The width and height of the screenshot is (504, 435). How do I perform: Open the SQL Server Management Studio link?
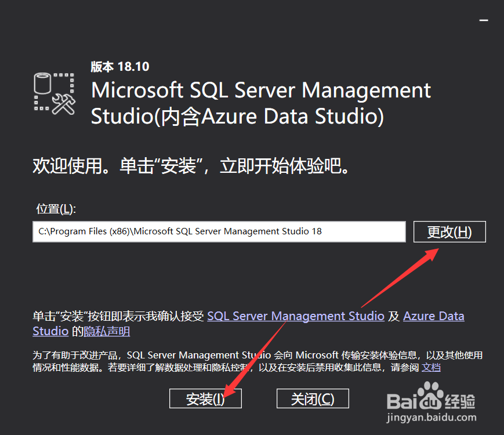[296, 316]
